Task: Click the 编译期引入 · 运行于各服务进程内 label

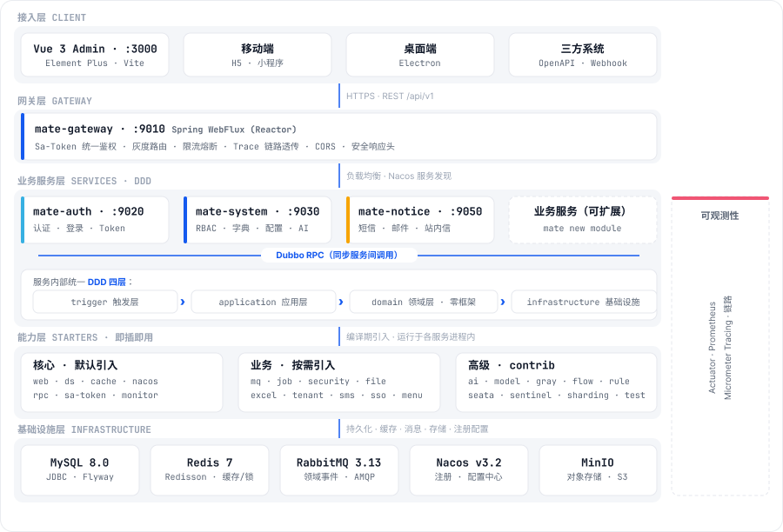Action: (411, 337)
